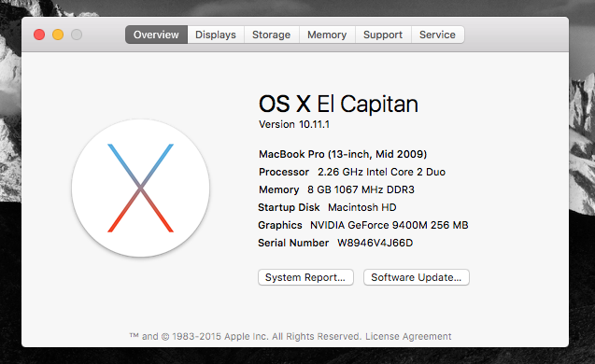The image size is (595, 364).
Task: Click the 8 GB 1067 MHz DDR3 value
Action: coord(361,189)
